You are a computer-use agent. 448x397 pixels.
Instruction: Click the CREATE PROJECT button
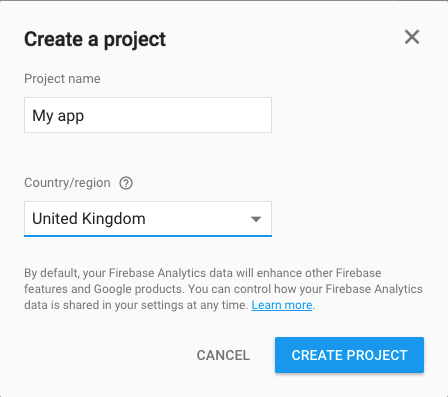(349, 355)
